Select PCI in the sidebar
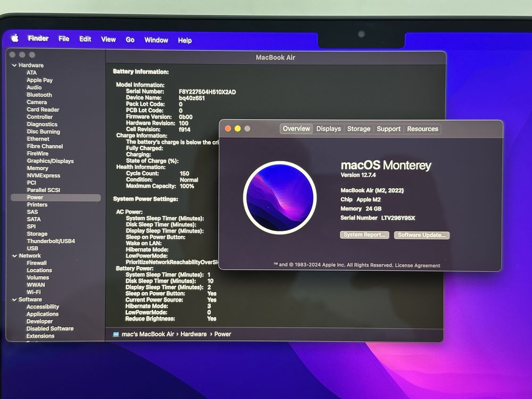This screenshot has width=532, height=399. point(31,182)
